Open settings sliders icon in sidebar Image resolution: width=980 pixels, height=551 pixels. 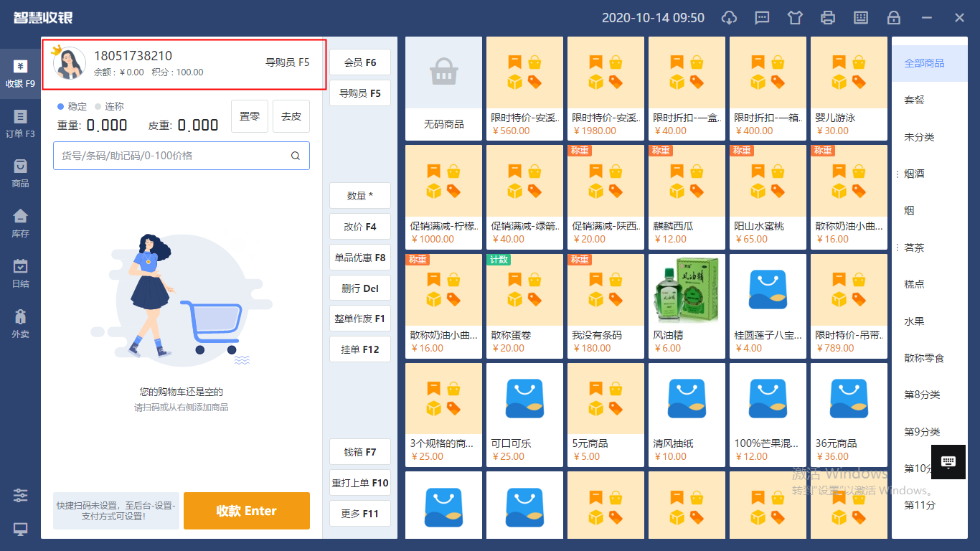(x=20, y=495)
